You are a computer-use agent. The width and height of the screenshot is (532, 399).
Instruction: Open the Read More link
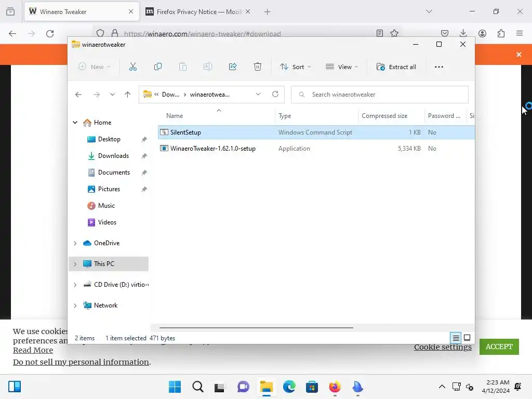tap(33, 350)
